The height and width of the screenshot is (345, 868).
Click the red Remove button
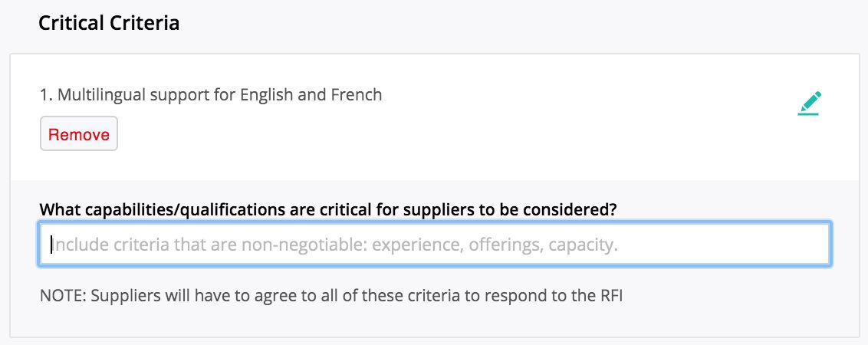pos(79,133)
